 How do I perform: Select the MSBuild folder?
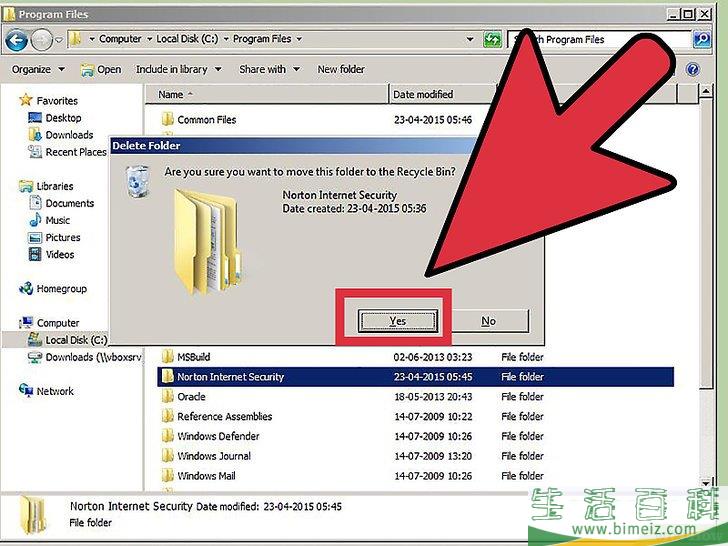pyautogui.click(x=194, y=357)
